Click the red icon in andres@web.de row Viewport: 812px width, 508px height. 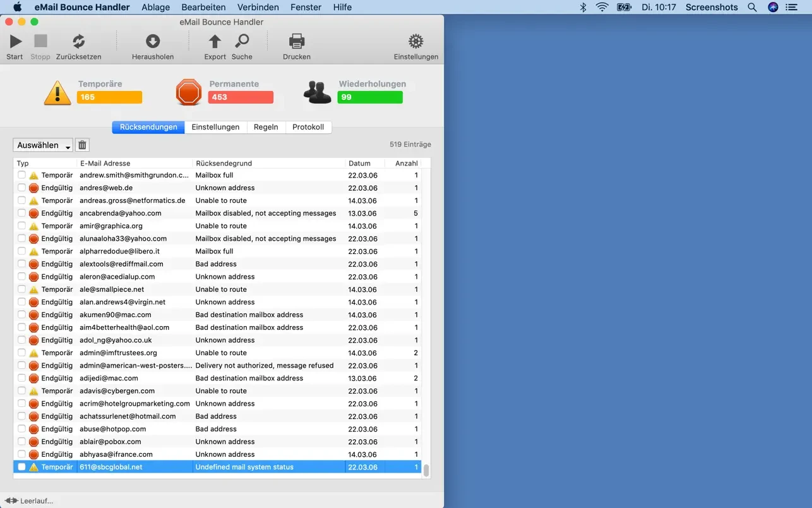34,188
